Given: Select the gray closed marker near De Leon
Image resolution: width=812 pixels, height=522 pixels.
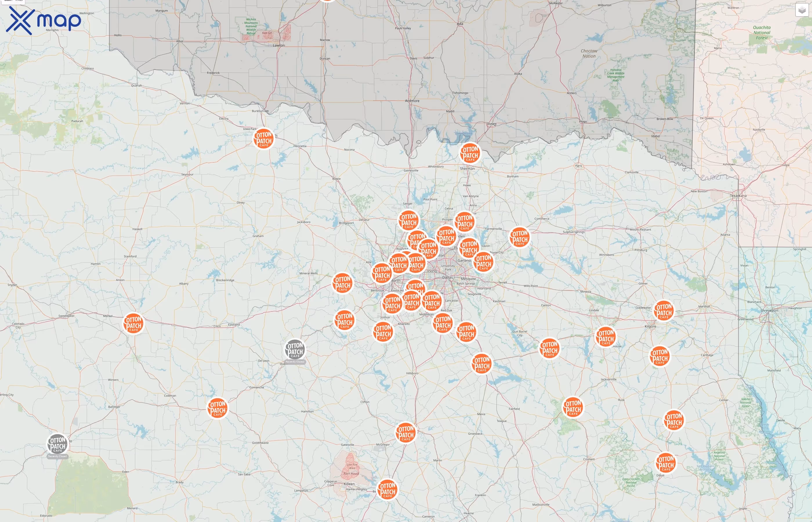Looking at the screenshot, I should [x=295, y=349].
